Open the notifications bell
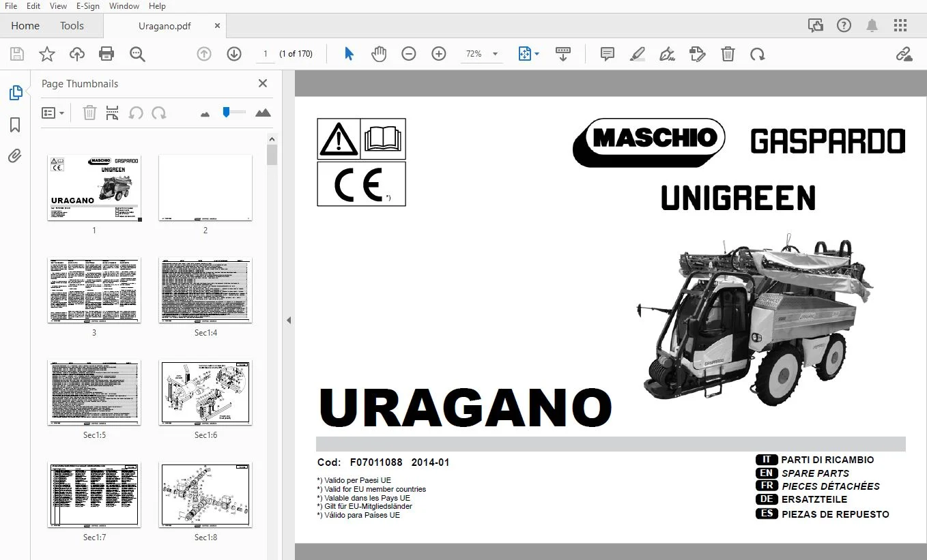Viewport: 927px width, 560px height. pos(872,26)
